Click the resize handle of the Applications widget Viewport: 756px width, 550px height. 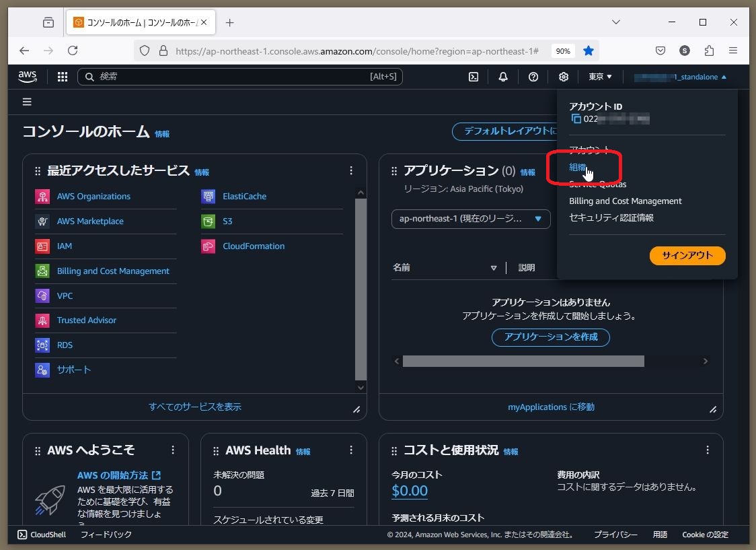point(712,409)
